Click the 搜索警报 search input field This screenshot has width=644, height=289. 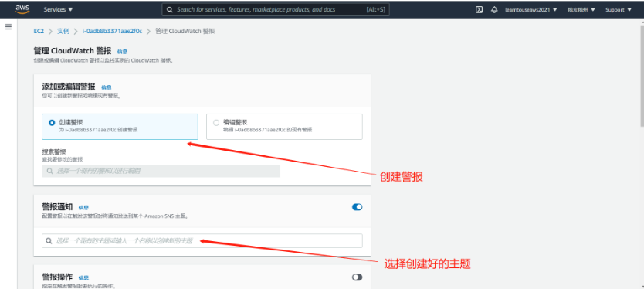[161, 171]
